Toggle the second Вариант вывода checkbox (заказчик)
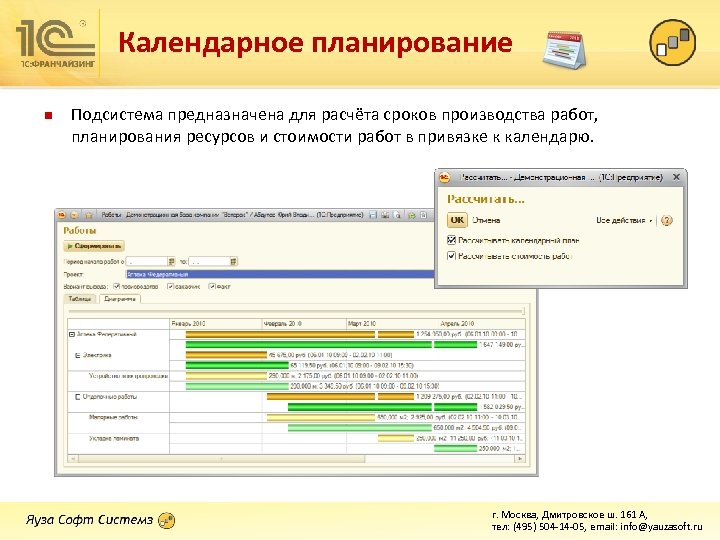 coord(170,286)
